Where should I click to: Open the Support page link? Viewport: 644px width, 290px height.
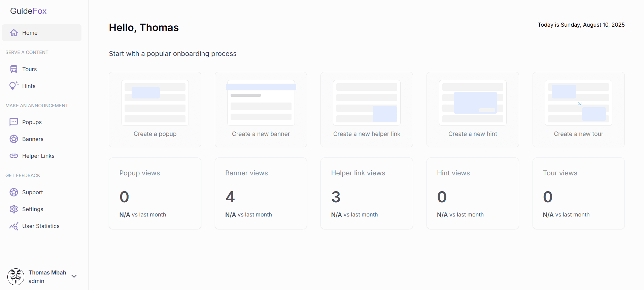pyautogui.click(x=42, y=192)
